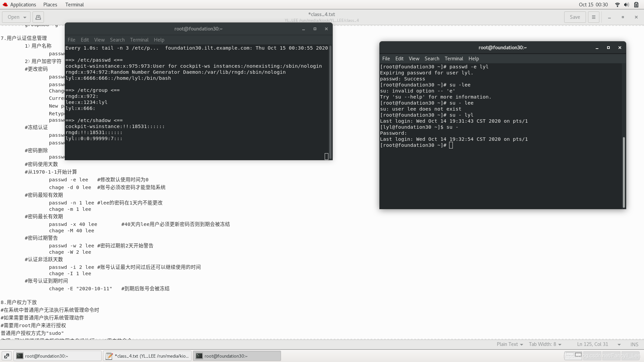Image resolution: width=644 pixels, height=362 pixels.
Task: Click the volume speaker icon
Action: (x=626, y=5)
